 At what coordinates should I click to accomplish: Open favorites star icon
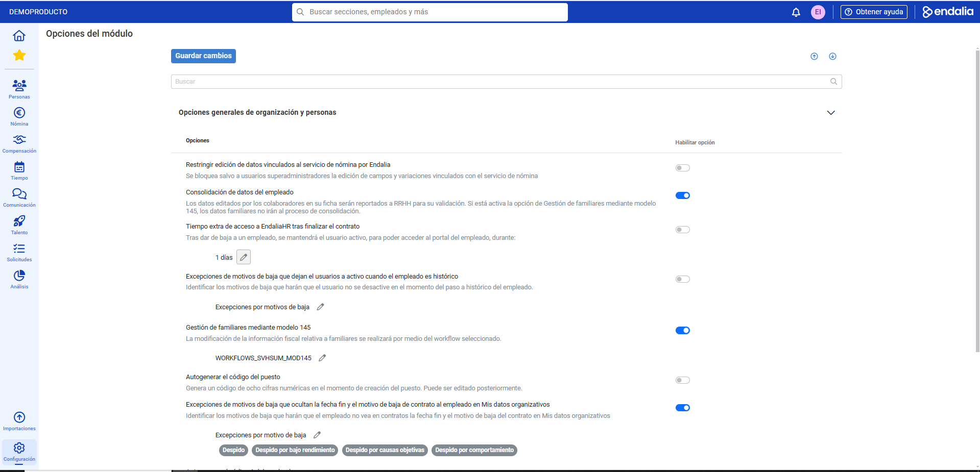pos(19,55)
